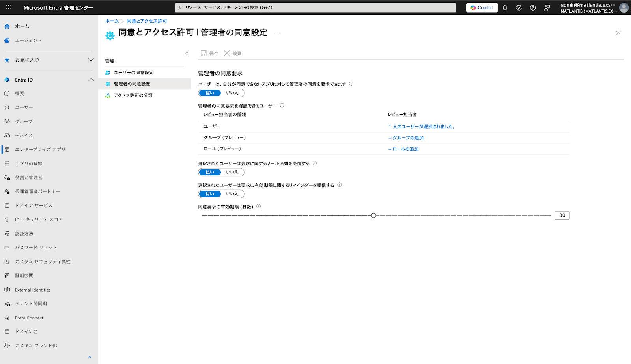Open the notifications bell icon

[x=505, y=8]
